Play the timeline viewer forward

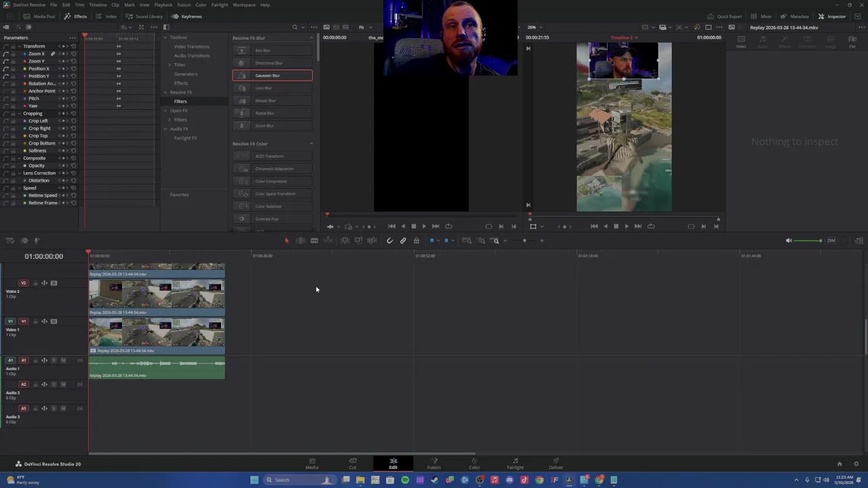point(626,226)
